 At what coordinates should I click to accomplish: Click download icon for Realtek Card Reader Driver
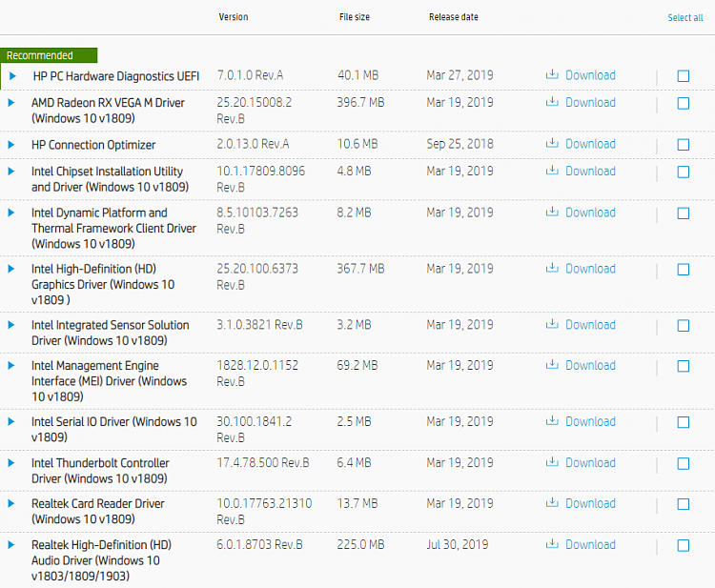pyautogui.click(x=552, y=503)
